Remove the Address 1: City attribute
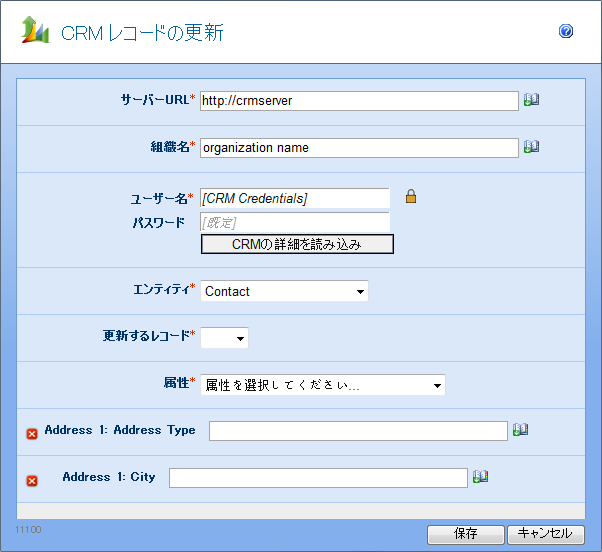The width and height of the screenshot is (602, 552). [x=31, y=480]
